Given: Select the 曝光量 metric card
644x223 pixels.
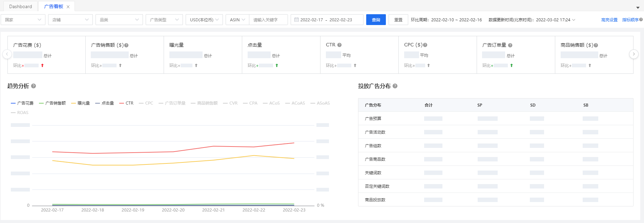Looking at the screenshot, I should [x=203, y=55].
